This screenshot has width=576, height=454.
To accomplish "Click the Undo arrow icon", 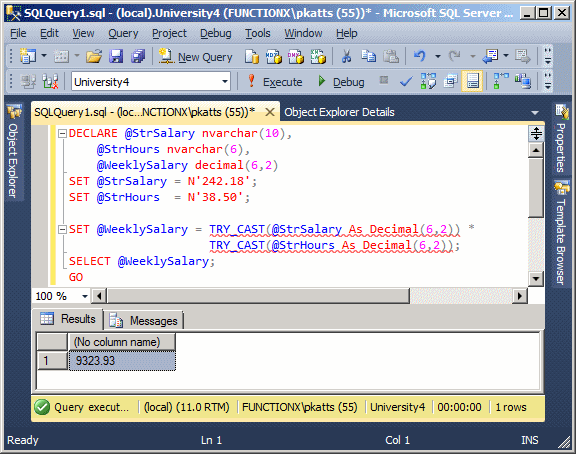I will pyautogui.click(x=419, y=56).
